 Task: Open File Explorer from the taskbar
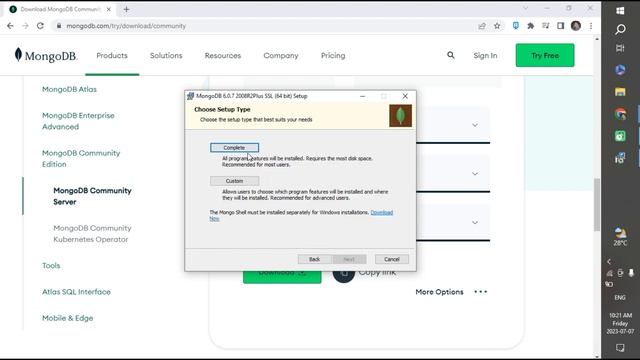620,92
